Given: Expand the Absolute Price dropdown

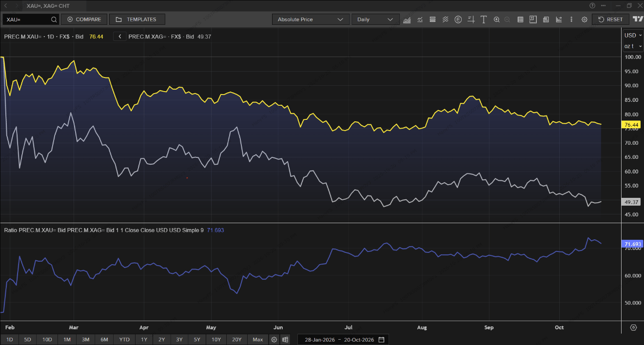Looking at the screenshot, I should 311,19.
